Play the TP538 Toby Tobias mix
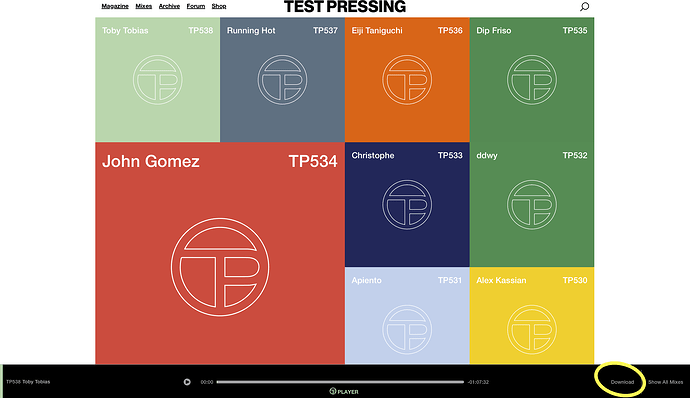Viewport: 690px width, 398px height. point(187,382)
